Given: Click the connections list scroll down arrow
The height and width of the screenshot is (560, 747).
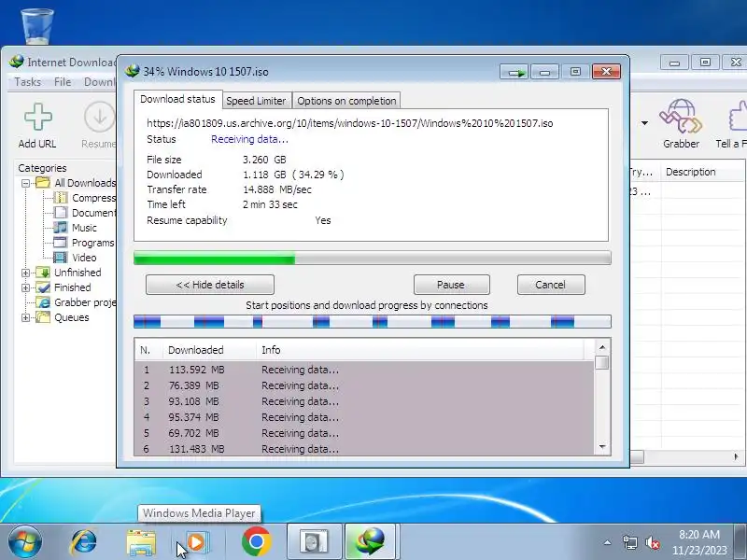Looking at the screenshot, I should point(602,447).
